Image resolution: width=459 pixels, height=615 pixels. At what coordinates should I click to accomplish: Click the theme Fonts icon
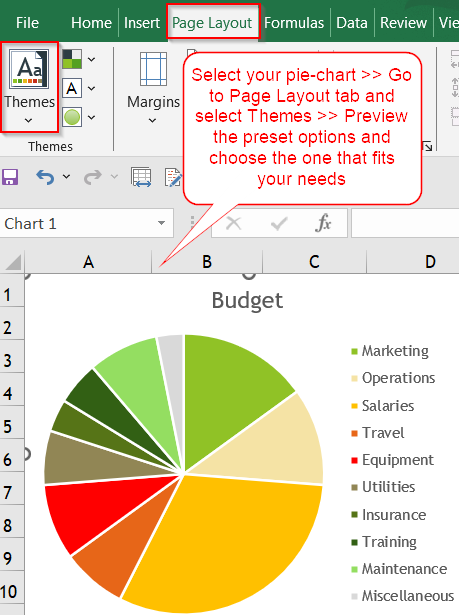72,88
